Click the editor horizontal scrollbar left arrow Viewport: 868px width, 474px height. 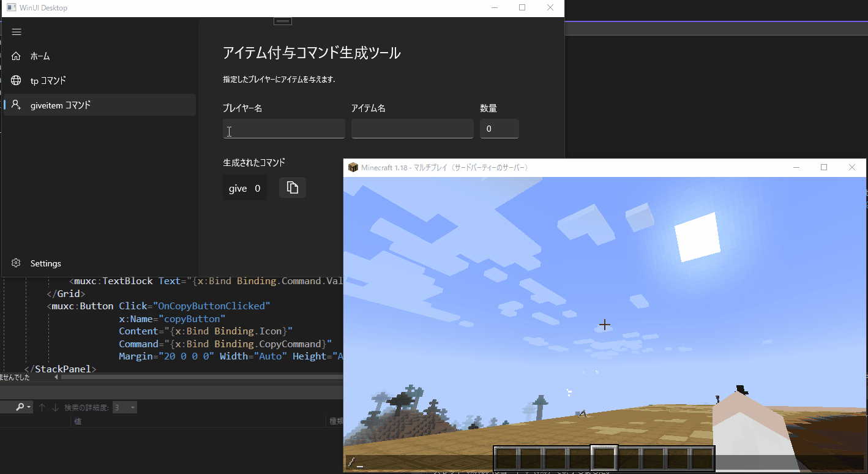pos(56,377)
